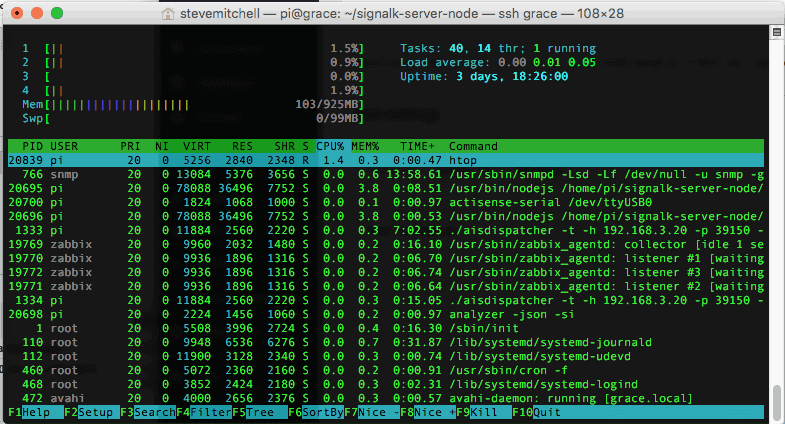
Task: Select the aisdispatcher process row 1333
Action: (386, 230)
